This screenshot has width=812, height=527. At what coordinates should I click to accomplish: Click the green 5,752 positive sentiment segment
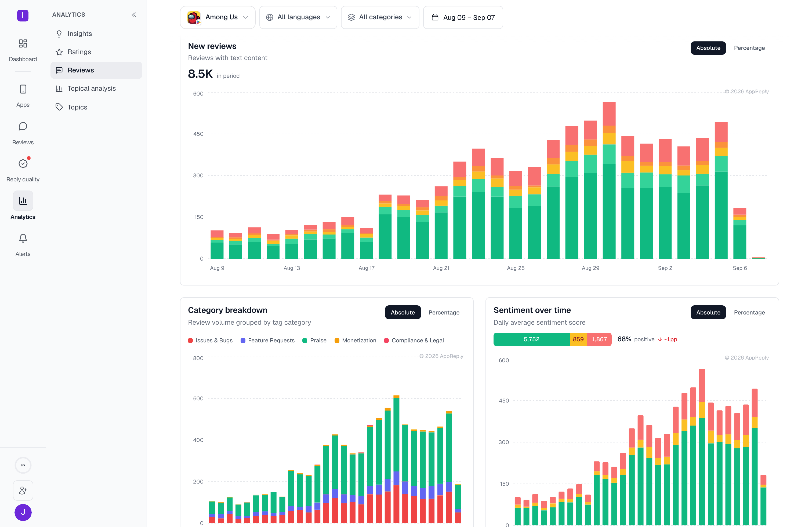click(x=531, y=339)
